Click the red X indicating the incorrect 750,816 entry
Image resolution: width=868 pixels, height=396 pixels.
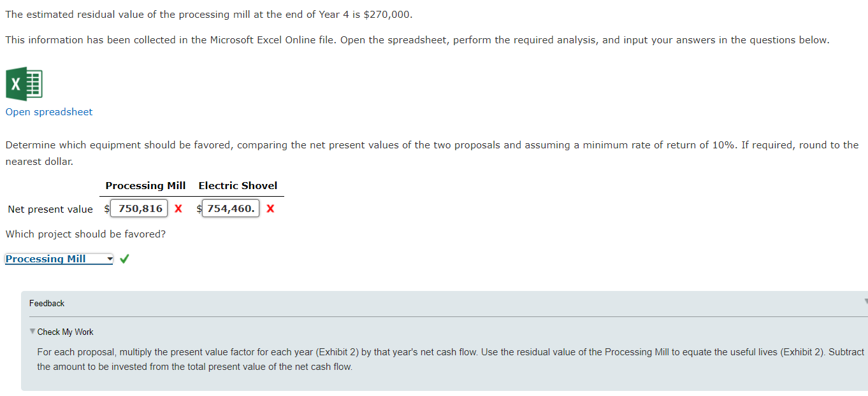click(177, 208)
